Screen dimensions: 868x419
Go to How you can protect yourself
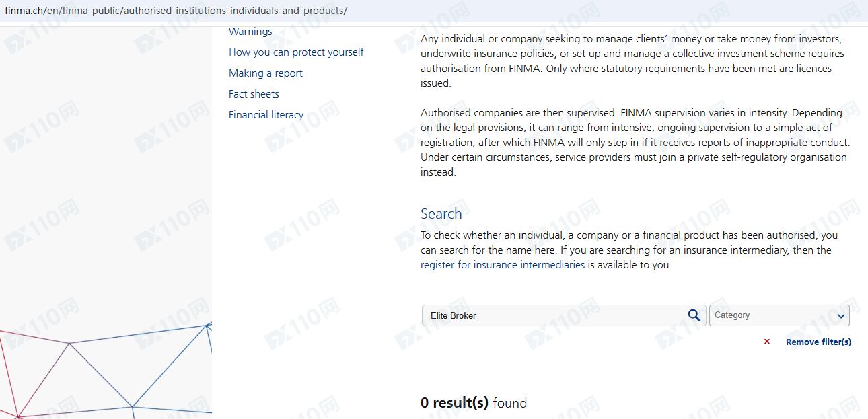(296, 52)
